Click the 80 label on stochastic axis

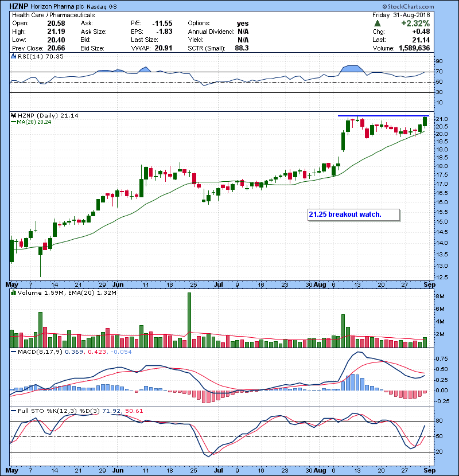(439, 421)
